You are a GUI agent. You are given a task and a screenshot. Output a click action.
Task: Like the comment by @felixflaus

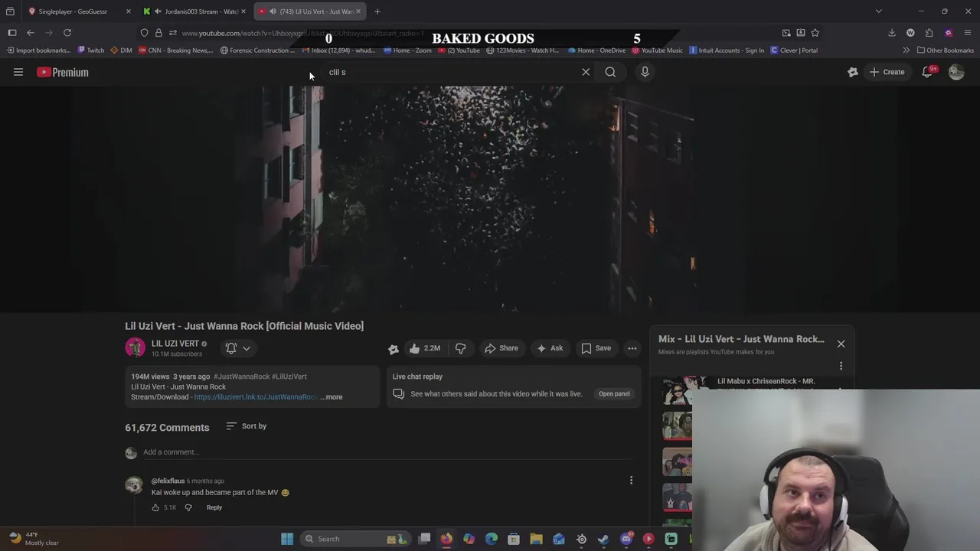tap(155, 507)
